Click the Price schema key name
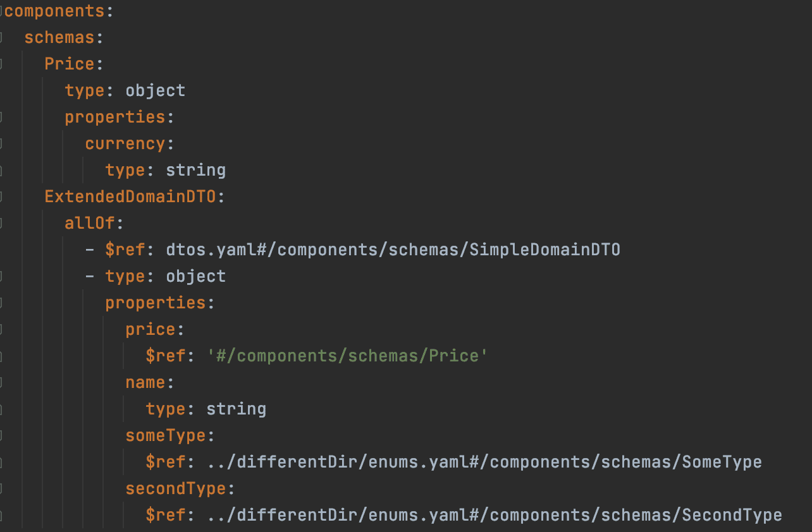This screenshot has width=812, height=532. pyautogui.click(x=69, y=64)
